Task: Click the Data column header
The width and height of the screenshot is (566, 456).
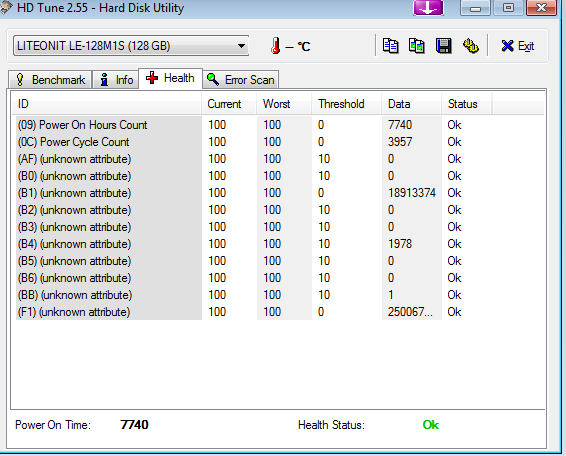Action: click(x=412, y=104)
